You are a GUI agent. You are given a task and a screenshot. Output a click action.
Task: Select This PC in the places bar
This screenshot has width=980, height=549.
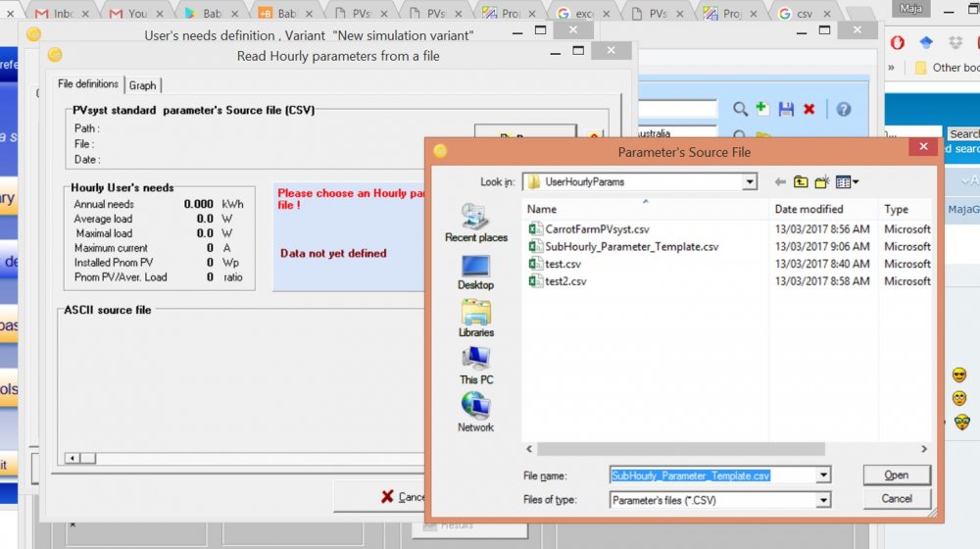click(x=475, y=366)
